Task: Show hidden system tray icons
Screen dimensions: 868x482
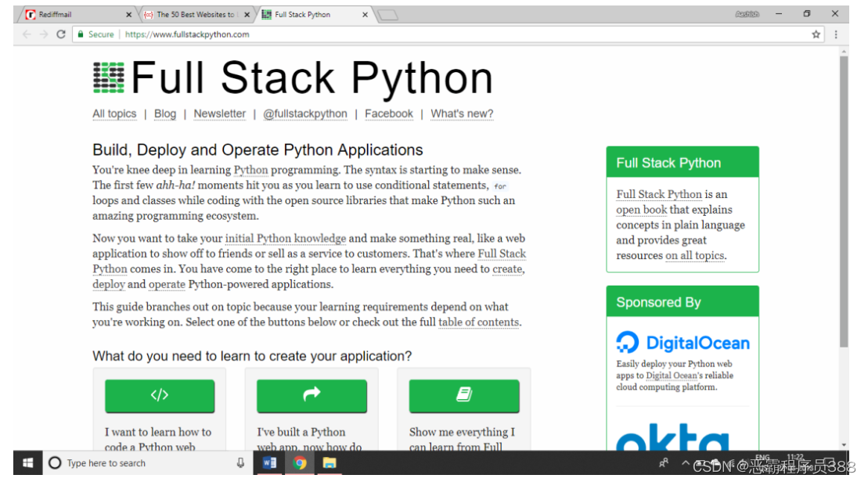Action: pos(681,463)
